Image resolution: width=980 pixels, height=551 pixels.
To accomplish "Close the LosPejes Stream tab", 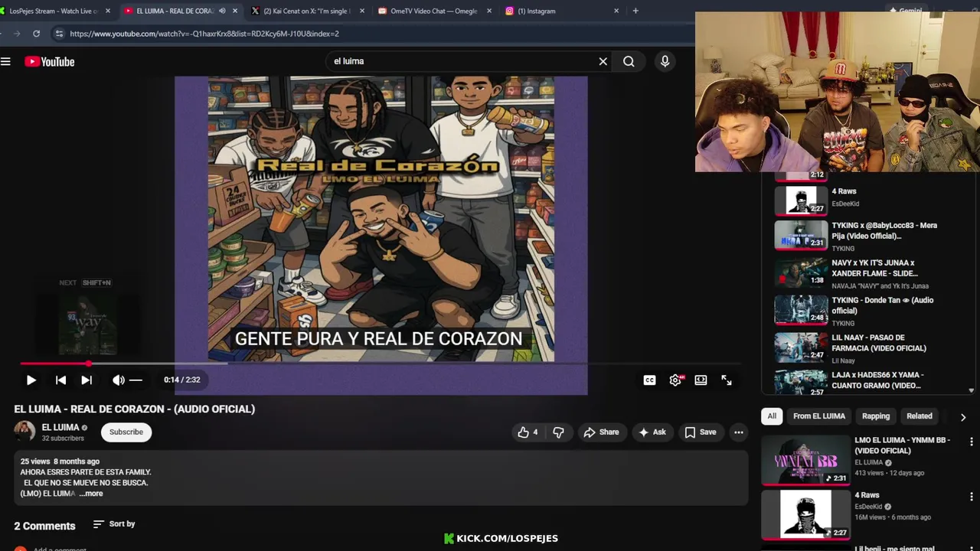I will point(107,11).
